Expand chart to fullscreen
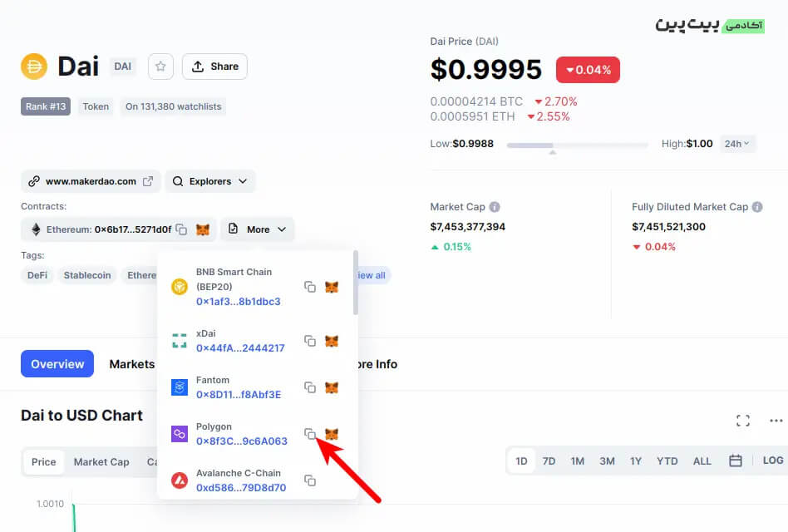Viewport: 788px width, 532px height. click(x=743, y=421)
